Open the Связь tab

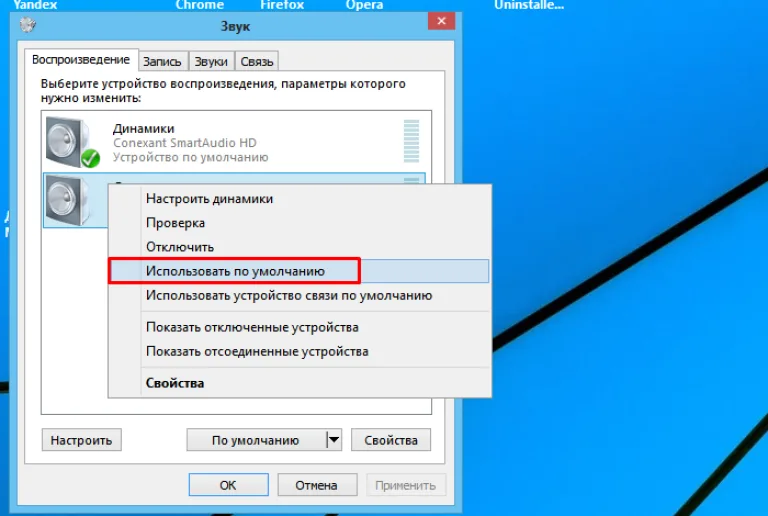[x=257, y=62]
